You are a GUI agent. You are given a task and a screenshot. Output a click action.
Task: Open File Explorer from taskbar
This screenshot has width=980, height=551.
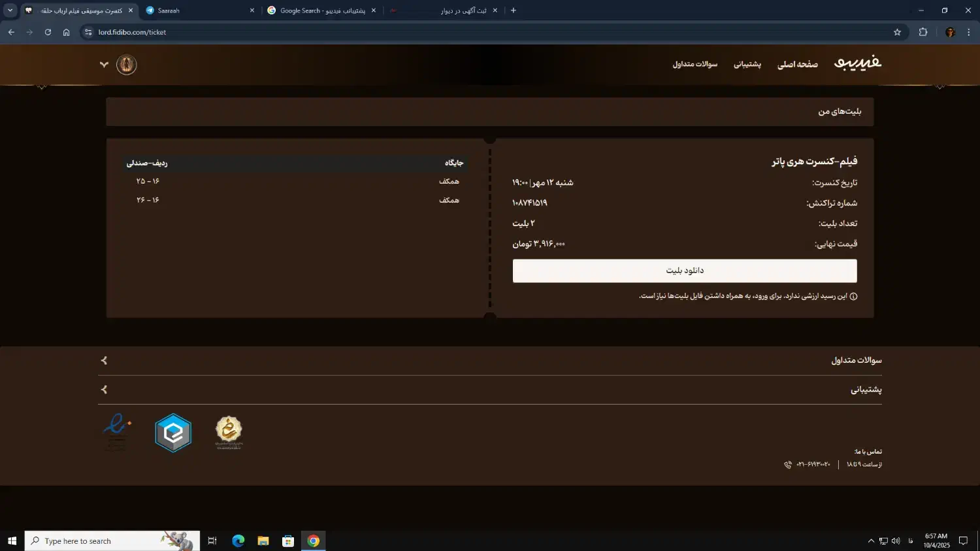pos(263,541)
